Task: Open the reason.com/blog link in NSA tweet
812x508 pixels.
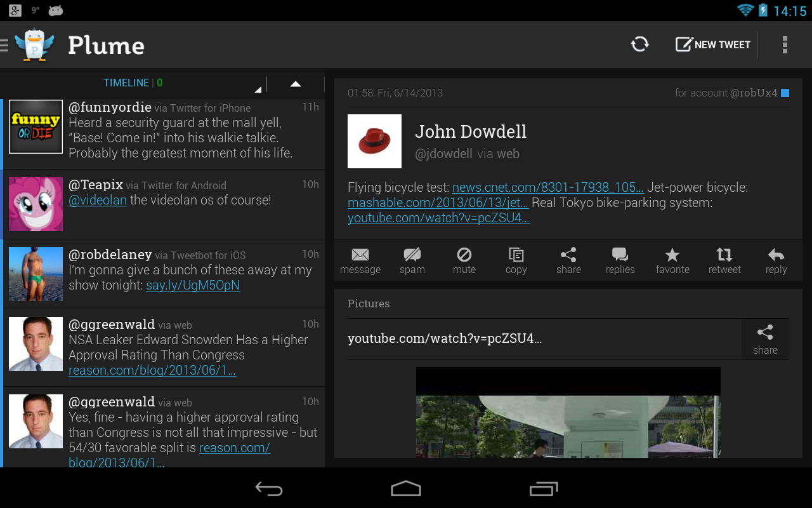Action: coord(152,370)
